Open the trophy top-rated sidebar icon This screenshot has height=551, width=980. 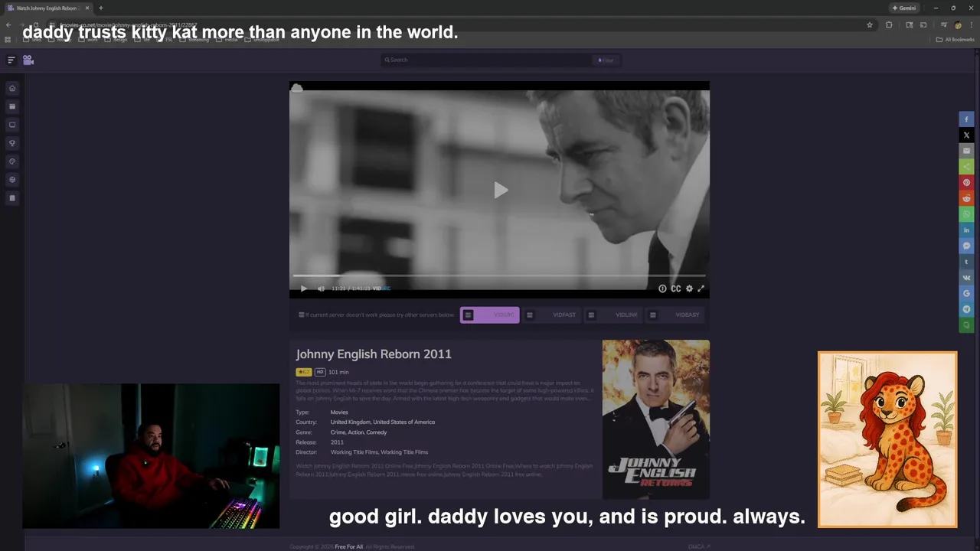tap(11, 143)
